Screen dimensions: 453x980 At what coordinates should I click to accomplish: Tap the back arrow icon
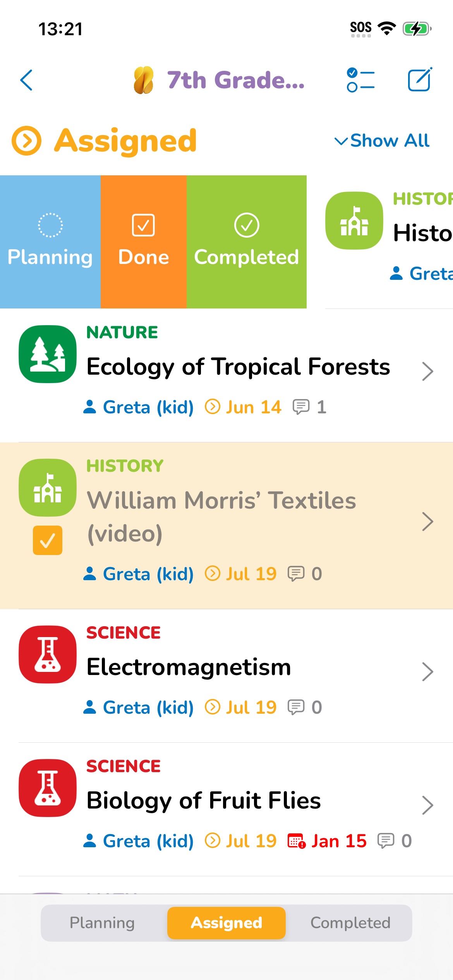pyautogui.click(x=26, y=80)
